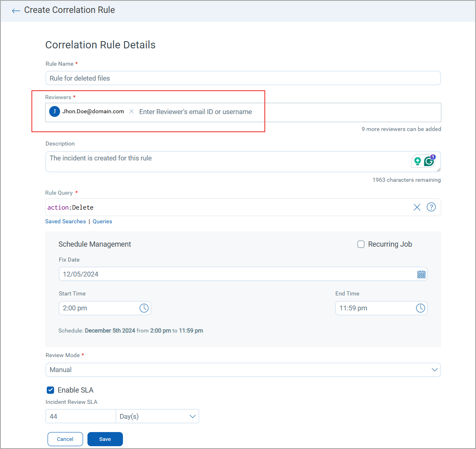Click the Correlation Rule Details heading
Image resolution: width=476 pixels, height=449 pixels.
click(x=100, y=45)
